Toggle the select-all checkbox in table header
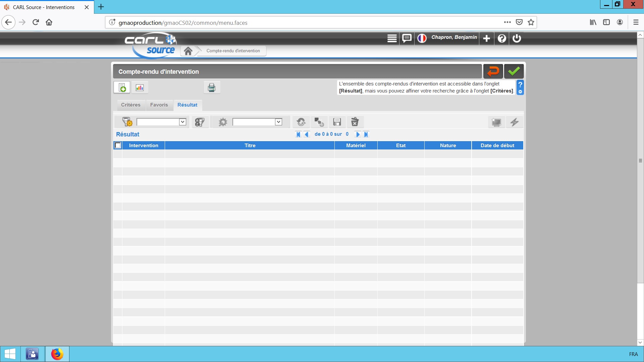This screenshot has height=362, width=644. [x=118, y=145]
